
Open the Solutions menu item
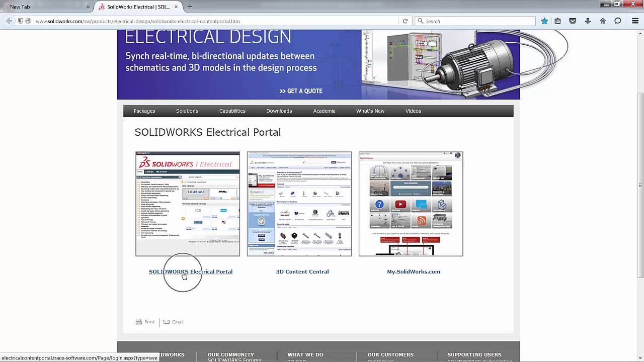(187, 111)
